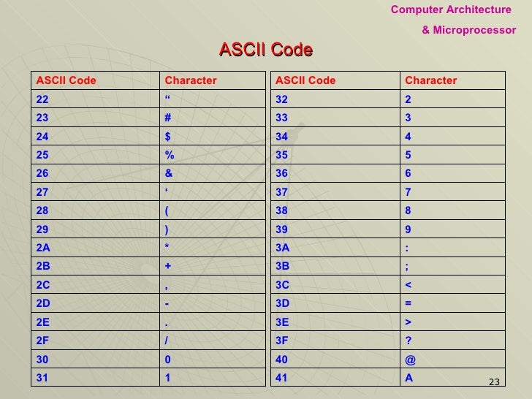Select code cell '3F'

click(335, 341)
